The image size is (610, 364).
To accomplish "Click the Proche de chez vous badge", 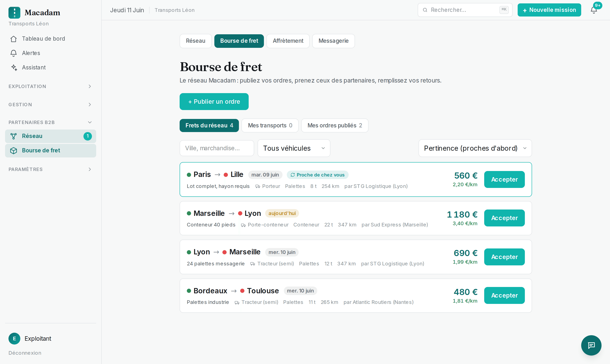I will coord(317,175).
